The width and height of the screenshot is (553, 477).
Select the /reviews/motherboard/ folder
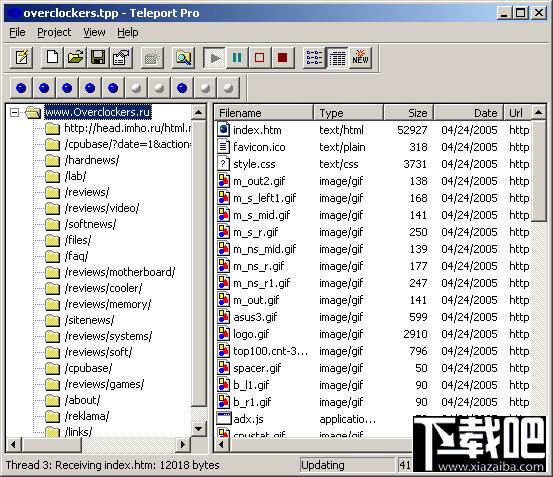(x=120, y=272)
